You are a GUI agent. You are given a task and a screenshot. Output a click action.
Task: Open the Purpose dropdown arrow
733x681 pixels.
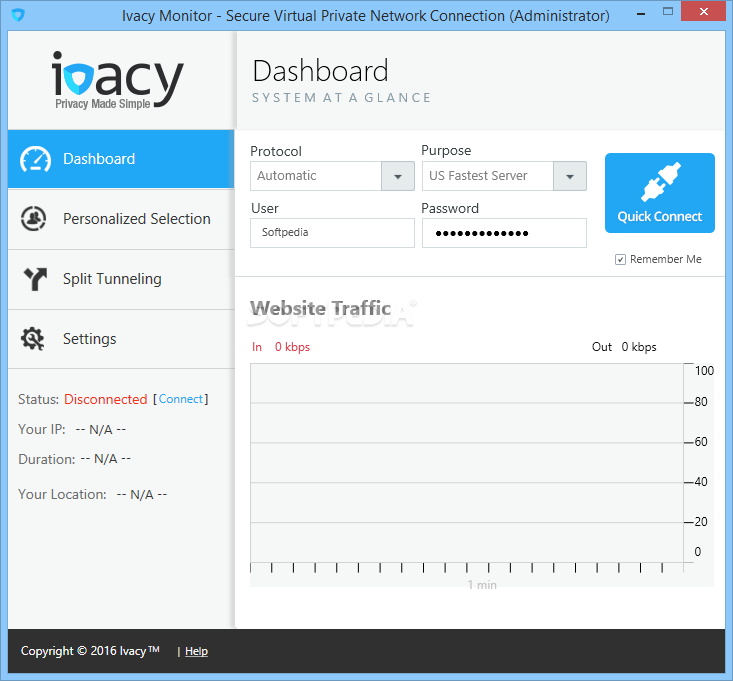[x=570, y=176]
